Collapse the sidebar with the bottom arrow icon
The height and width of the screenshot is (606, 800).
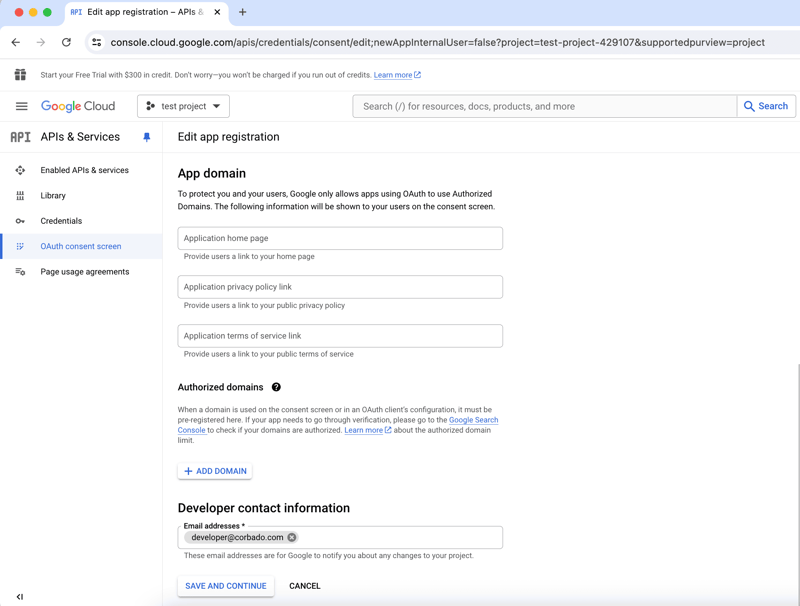coord(19,596)
